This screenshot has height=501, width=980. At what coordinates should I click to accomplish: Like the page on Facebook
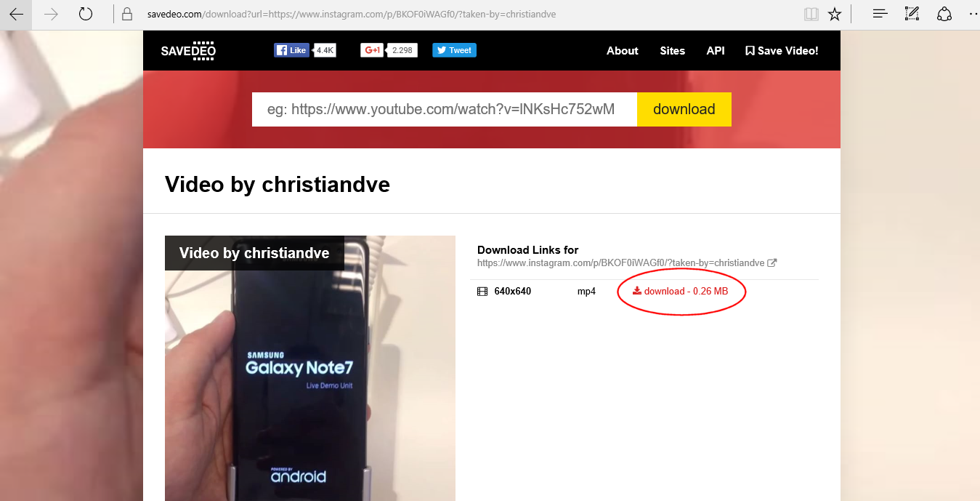point(292,50)
